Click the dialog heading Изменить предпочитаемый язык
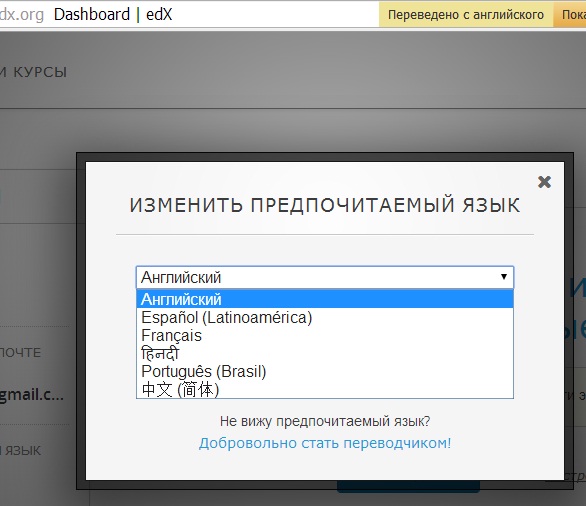Screen dimensions: 586x506 [x=325, y=205]
